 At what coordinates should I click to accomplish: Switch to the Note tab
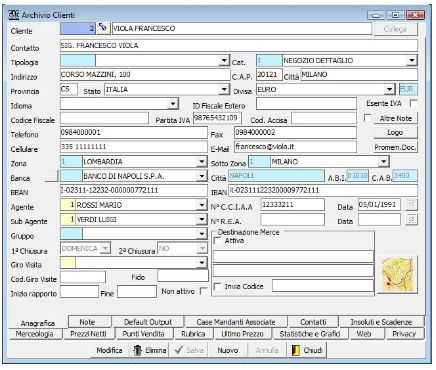coord(87,322)
